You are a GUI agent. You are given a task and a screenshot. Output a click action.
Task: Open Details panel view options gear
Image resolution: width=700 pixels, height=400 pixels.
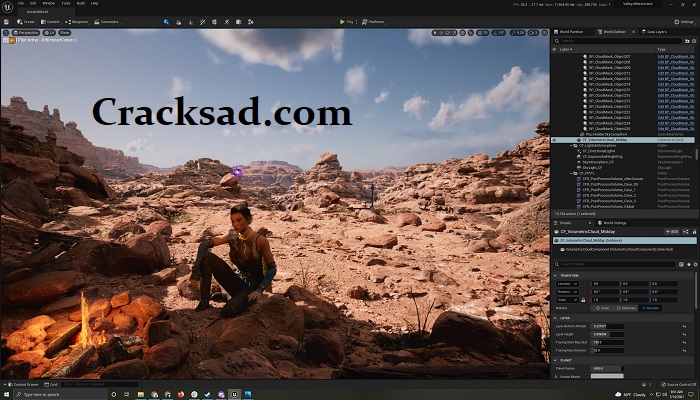696,264
